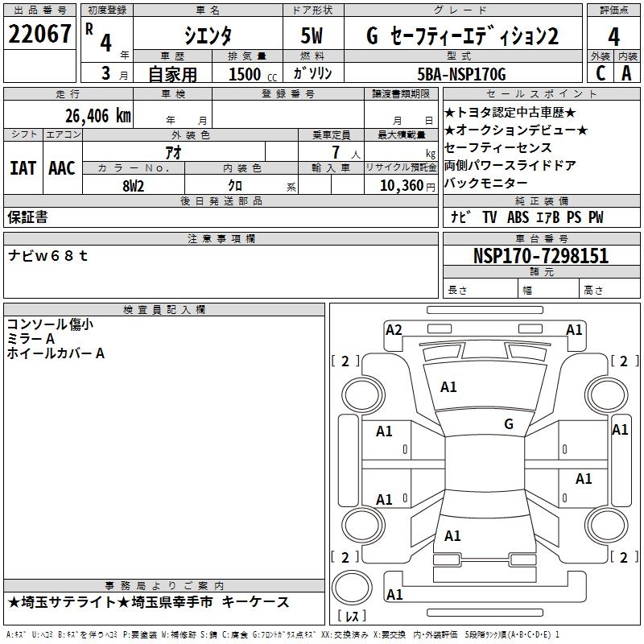Screen dimensions: 644x644
Task: Select the chassis number NSP170-7298151
Action: 541,255
